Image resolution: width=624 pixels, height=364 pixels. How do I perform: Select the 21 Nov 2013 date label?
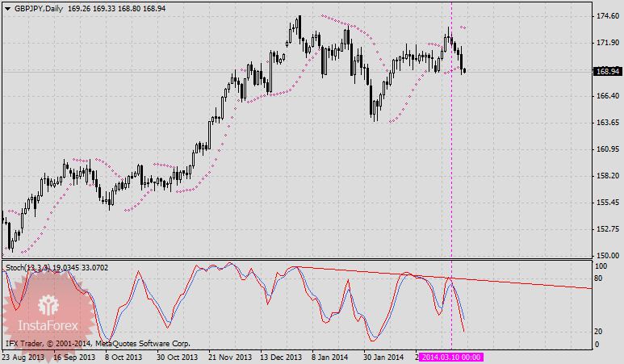coord(232,357)
